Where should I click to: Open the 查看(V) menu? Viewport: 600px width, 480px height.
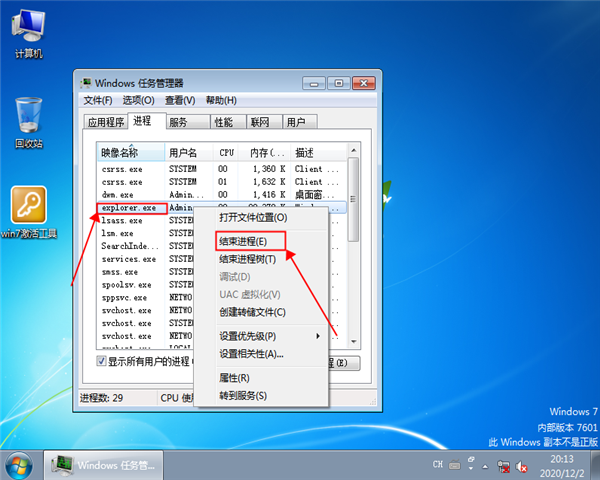[180, 100]
